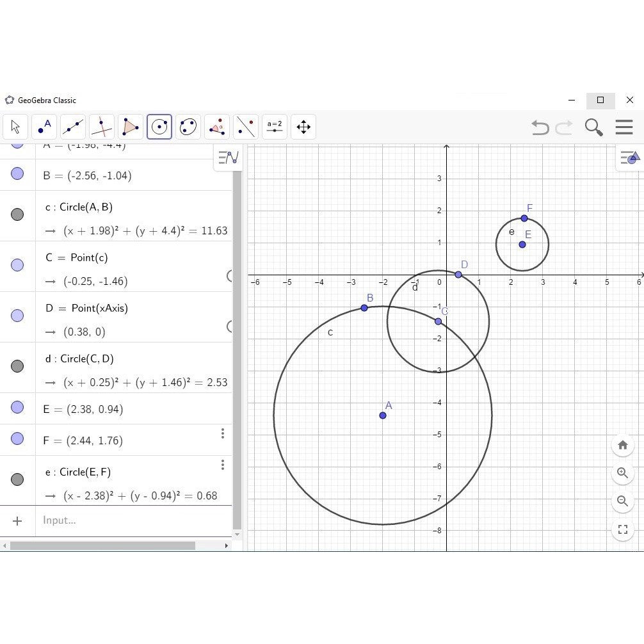This screenshot has width=644, height=644.
Task: Select the Polygon tool
Action: (x=130, y=127)
